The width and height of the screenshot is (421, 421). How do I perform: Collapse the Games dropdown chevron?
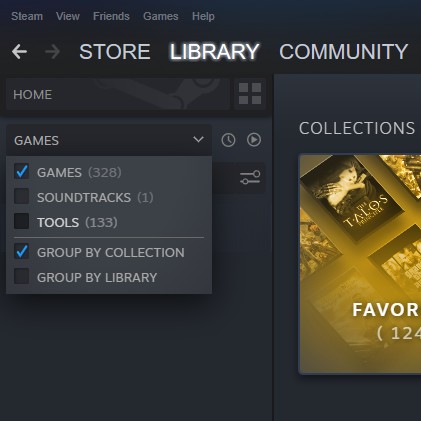tap(198, 140)
